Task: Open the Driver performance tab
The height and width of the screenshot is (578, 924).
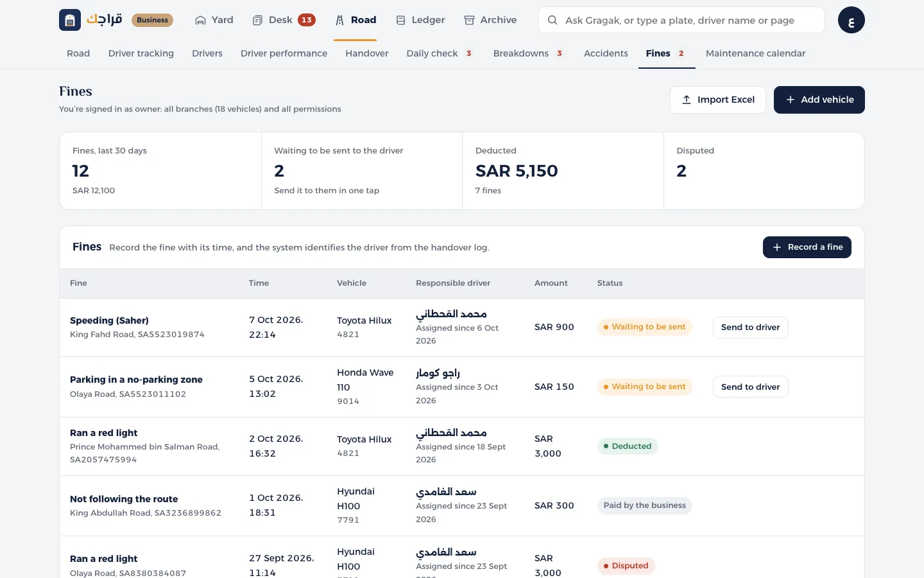Action: (x=284, y=53)
